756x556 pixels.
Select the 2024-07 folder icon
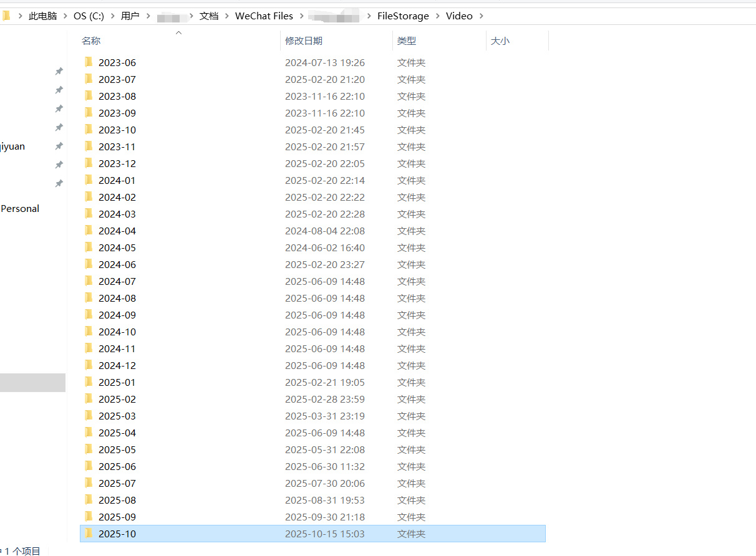pos(89,280)
